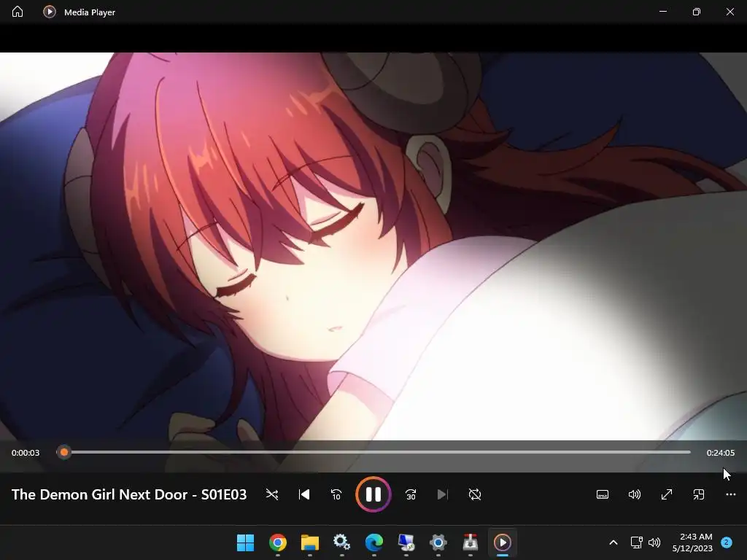This screenshot has height=560, width=747.
Task: Open the clock and calendar flyout
Action: coord(692,542)
